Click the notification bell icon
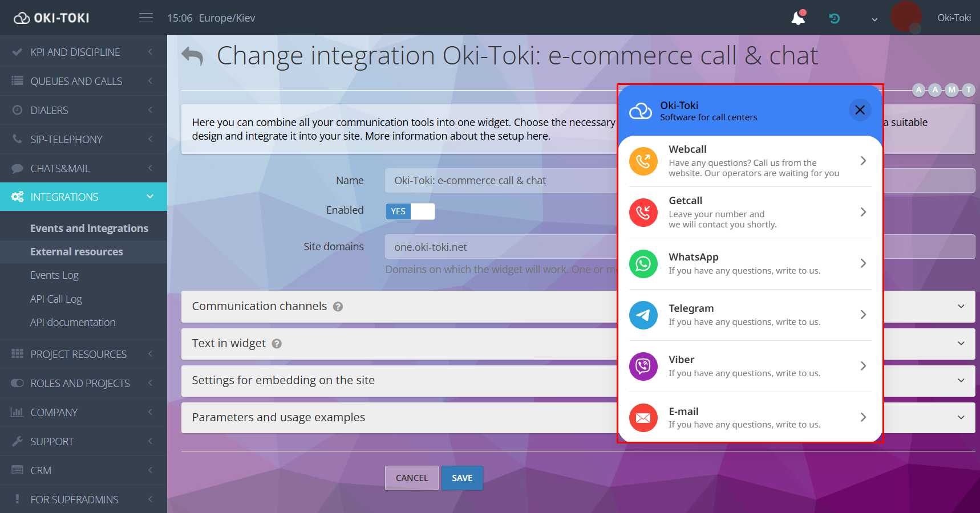Image resolution: width=980 pixels, height=513 pixels. coord(798,18)
